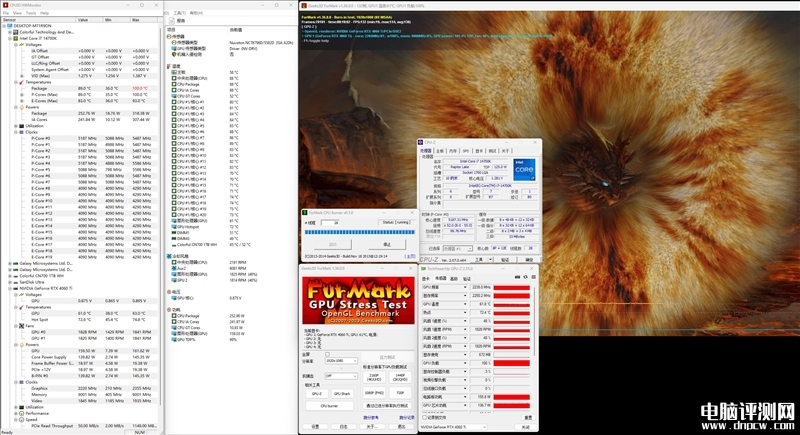Image resolution: width=800 pixels, height=435 pixels.
Task: Click the 线程 thread count field in CPU Burner
Action: tap(330, 222)
